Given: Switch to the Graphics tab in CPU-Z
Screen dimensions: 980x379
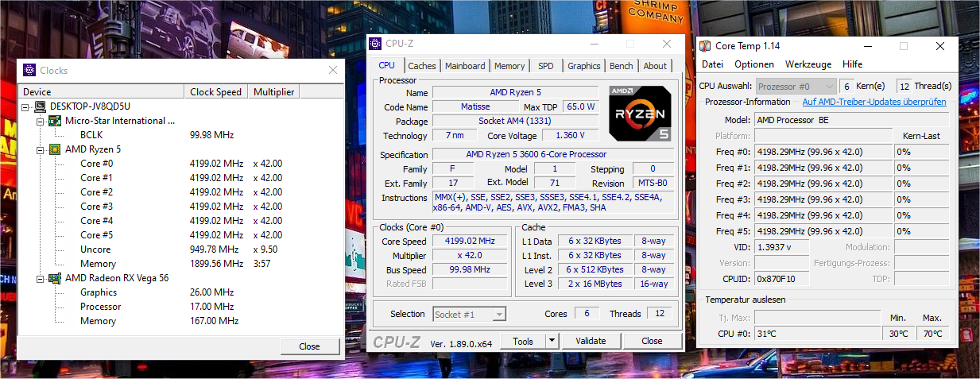Looking at the screenshot, I should (x=584, y=66).
